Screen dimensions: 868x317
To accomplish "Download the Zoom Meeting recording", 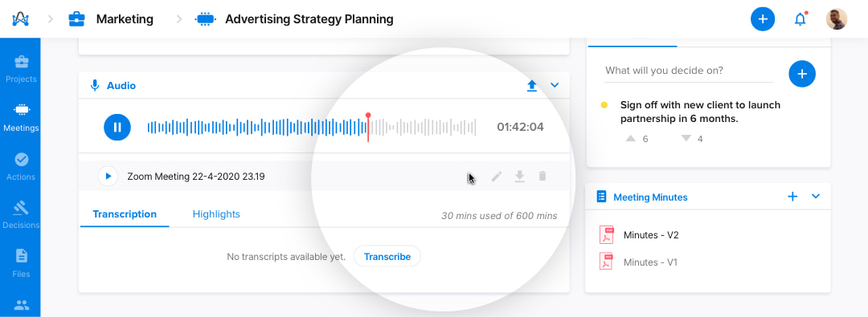I will pyautogui.click(x=519, y=177).
